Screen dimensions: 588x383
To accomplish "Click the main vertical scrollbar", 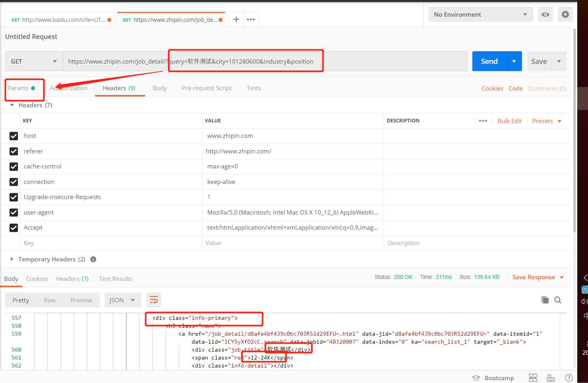I will tap(574, 131).
